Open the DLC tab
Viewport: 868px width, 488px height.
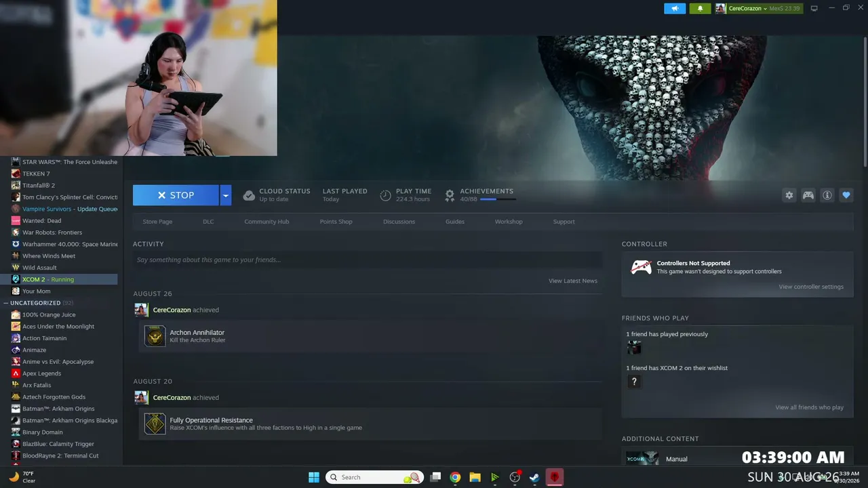pyautogui.click(x=208, y=222)
